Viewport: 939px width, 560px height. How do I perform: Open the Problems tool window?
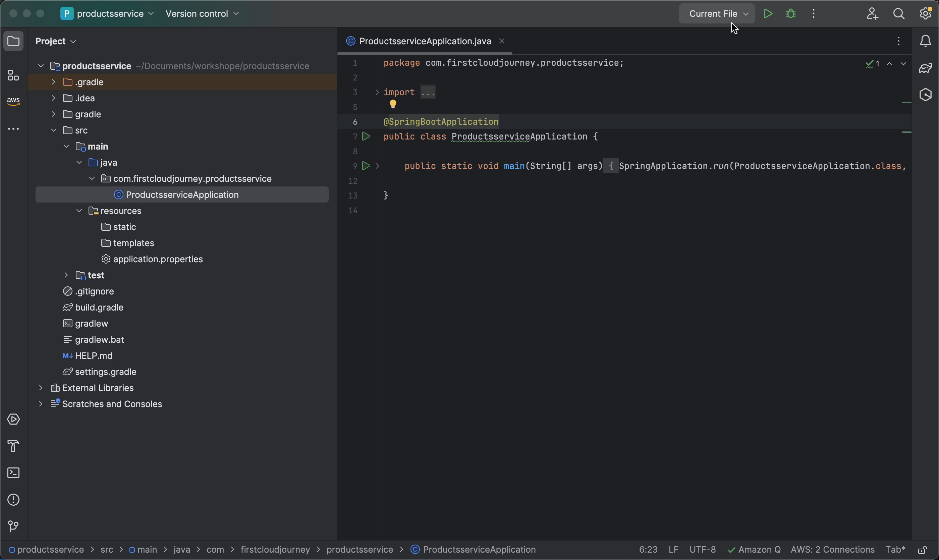coord(14,500)
